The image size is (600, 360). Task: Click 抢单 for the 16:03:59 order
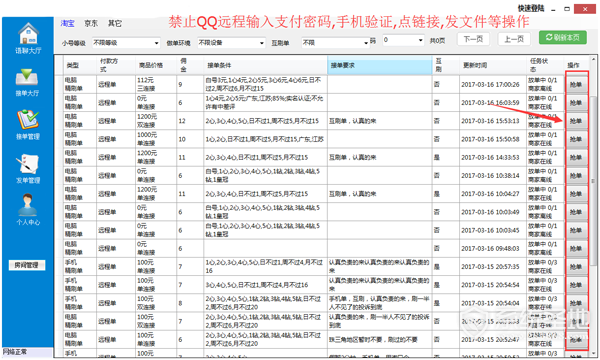576,103
